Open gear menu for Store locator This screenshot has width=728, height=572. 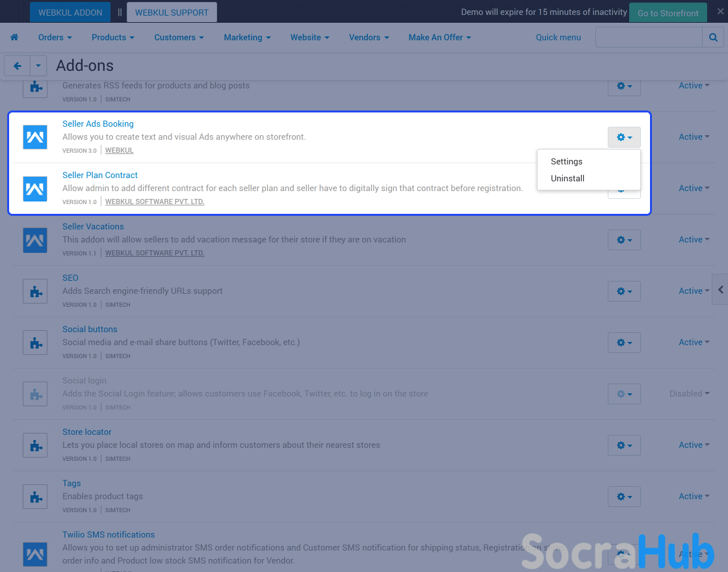click(x=624, y=445)
